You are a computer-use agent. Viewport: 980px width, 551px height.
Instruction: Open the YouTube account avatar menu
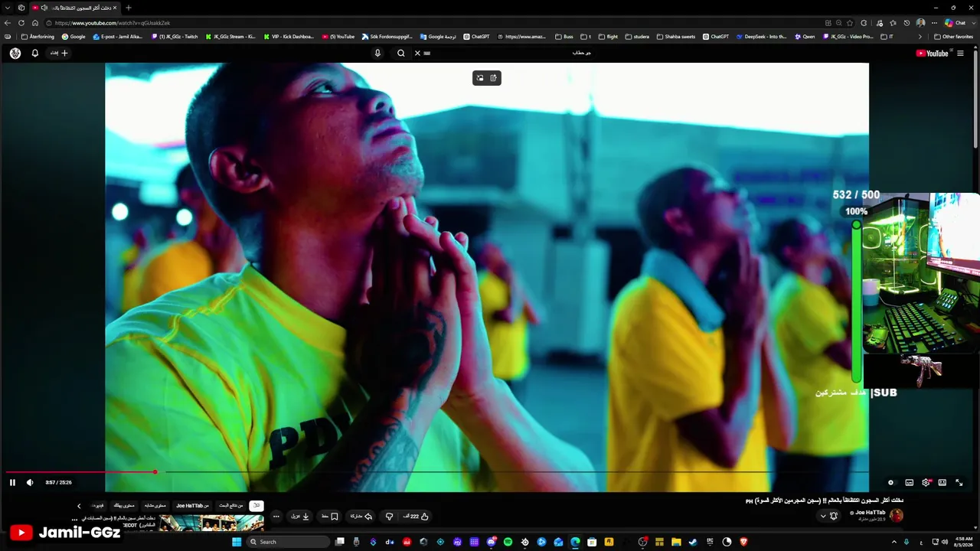[x=15, y=54]
